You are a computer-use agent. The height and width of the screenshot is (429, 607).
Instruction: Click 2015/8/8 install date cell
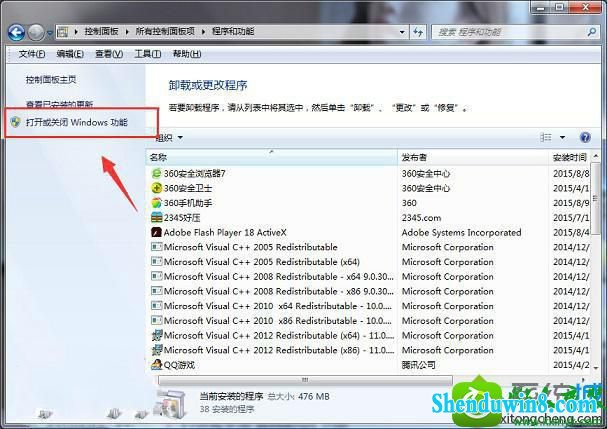click(571, 173)
